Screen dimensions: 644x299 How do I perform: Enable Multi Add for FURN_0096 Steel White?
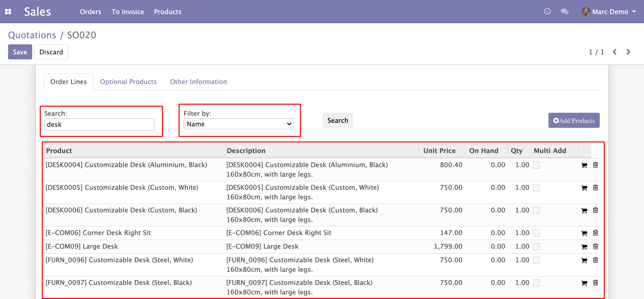(x=536, y=260)
